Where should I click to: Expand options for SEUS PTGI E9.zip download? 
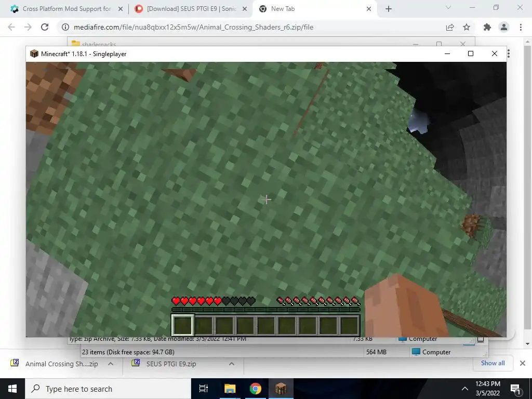point(231,364)
